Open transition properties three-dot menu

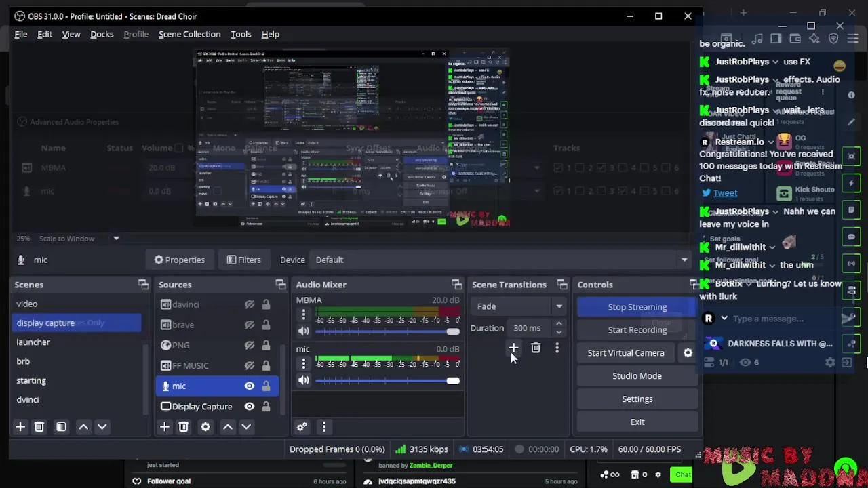click(557, 348)
